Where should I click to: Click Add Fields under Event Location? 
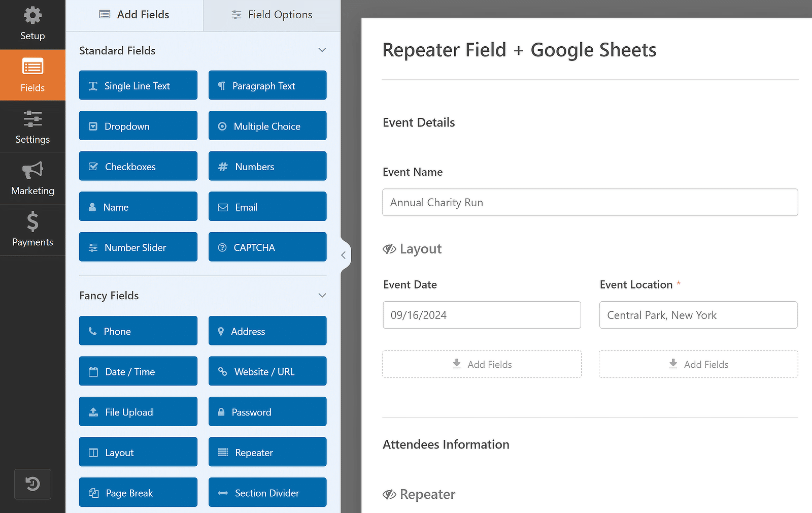(x=698, y=364)
